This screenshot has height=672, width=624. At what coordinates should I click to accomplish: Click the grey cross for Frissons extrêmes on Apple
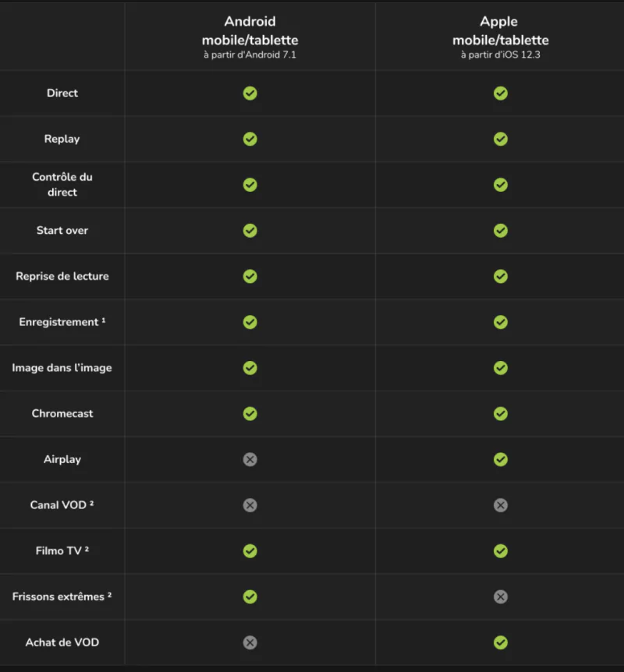(x=501, y=596)
